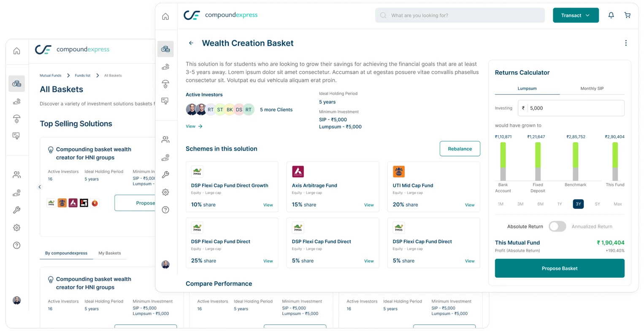Click carousel left chevron in back window
The height and width of the screenshot is (331, 644).
point(40,187)
